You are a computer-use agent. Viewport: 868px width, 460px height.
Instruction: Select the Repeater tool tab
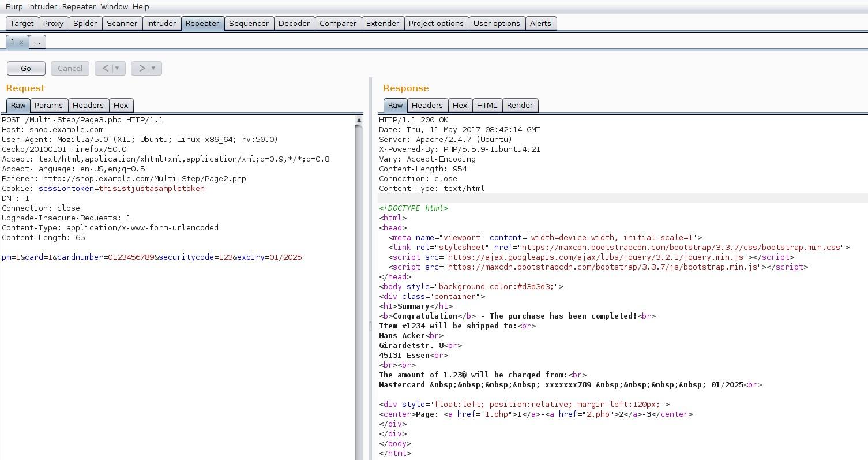click(202, 24)
